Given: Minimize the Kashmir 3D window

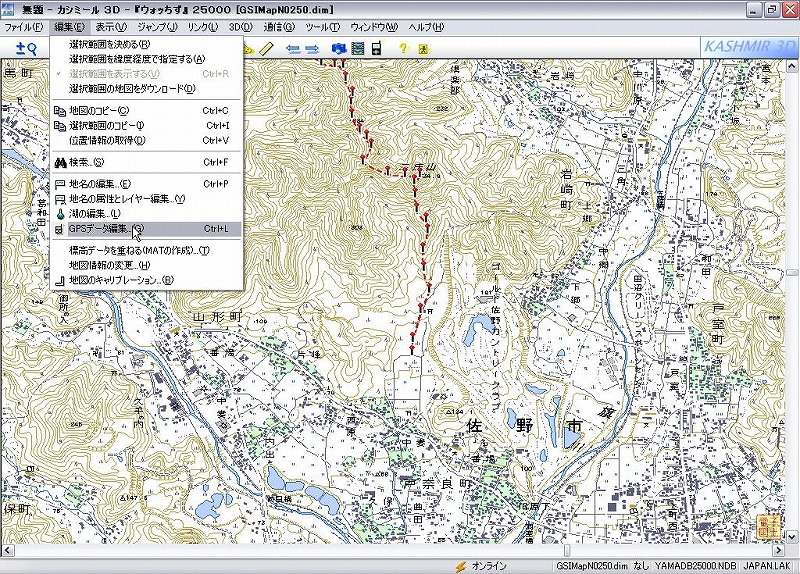Looking at the screenshot, I should tap(754, 9).
